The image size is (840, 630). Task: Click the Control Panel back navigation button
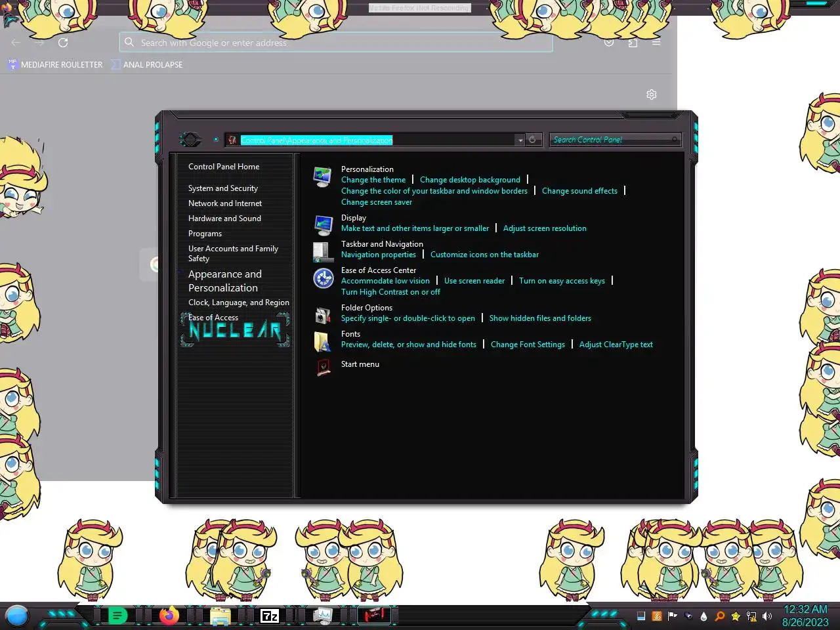pos(190,139)
